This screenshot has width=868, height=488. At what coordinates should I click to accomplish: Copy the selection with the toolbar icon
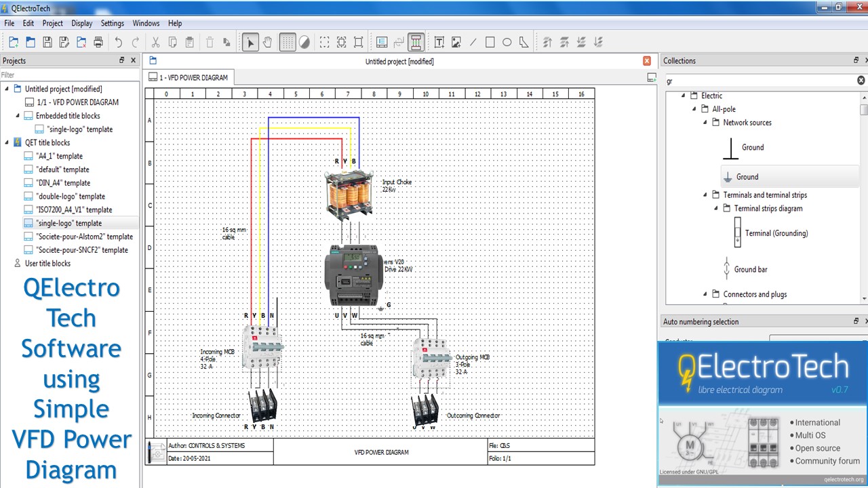[x=173, y=42]
